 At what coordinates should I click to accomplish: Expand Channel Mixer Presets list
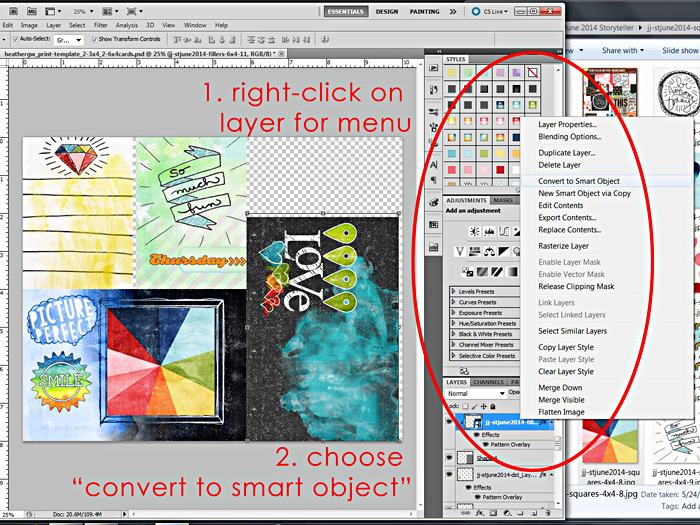454,345
